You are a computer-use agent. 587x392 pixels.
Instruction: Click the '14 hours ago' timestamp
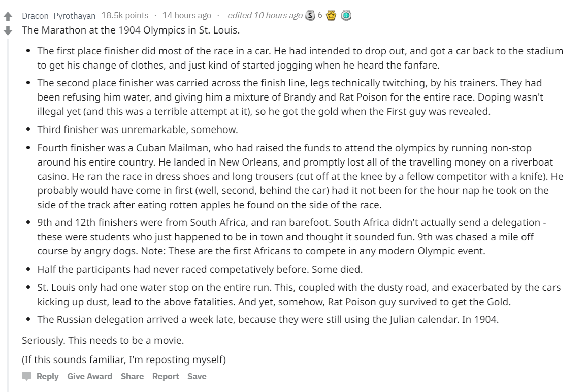(187, 15)
